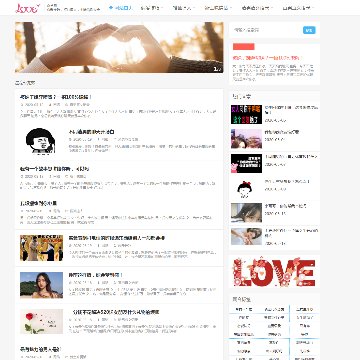Select the banner carousel dot indicator
The width and height of the screenshot is (360, 360).
pos(118,69)
